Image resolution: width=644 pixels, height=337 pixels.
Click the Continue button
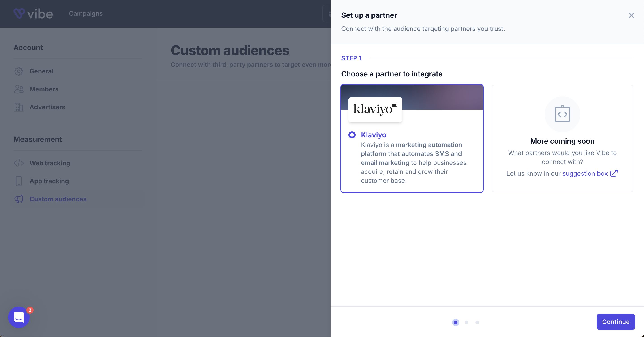coord(616,322)
